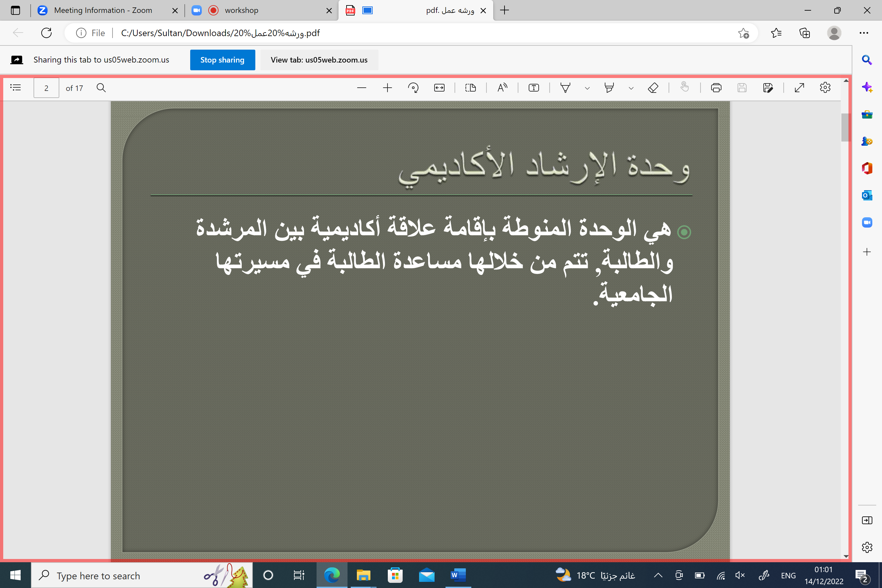Click the Print PDF icon
Viewport: 882px width, 588px height.
point(716,88)
